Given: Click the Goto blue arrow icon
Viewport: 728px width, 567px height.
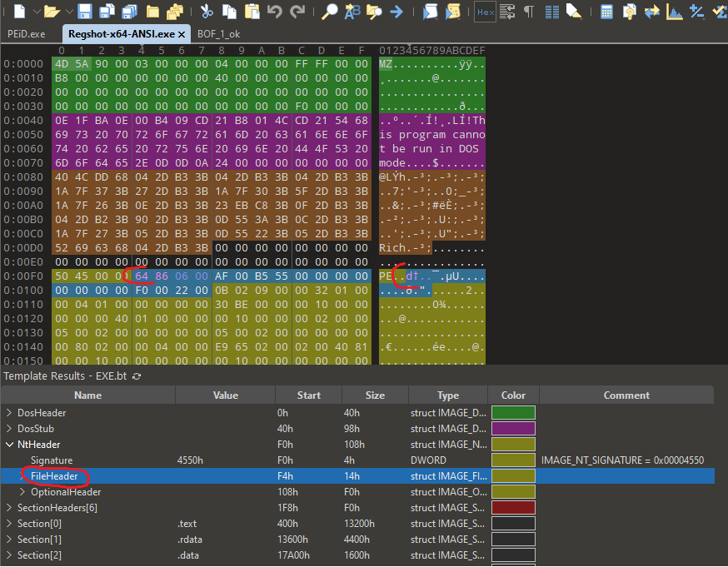Looking at the screenshot, I should point(396,11).
